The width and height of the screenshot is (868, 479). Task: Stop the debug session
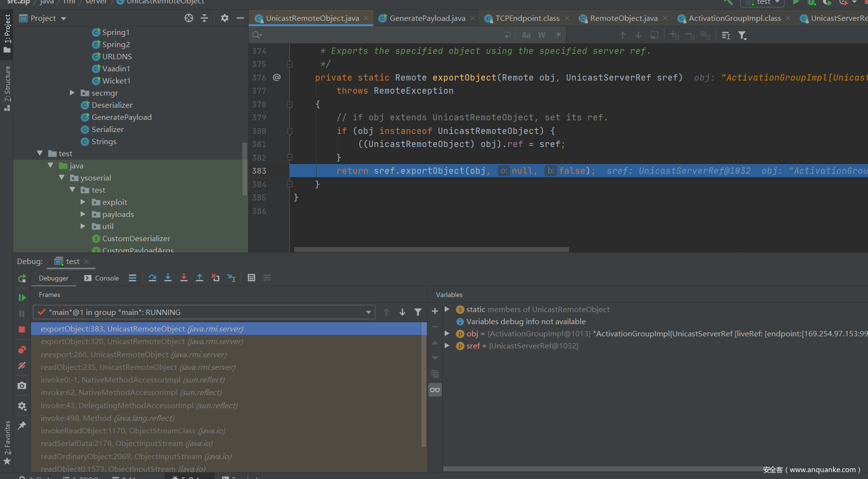[22, 330]
